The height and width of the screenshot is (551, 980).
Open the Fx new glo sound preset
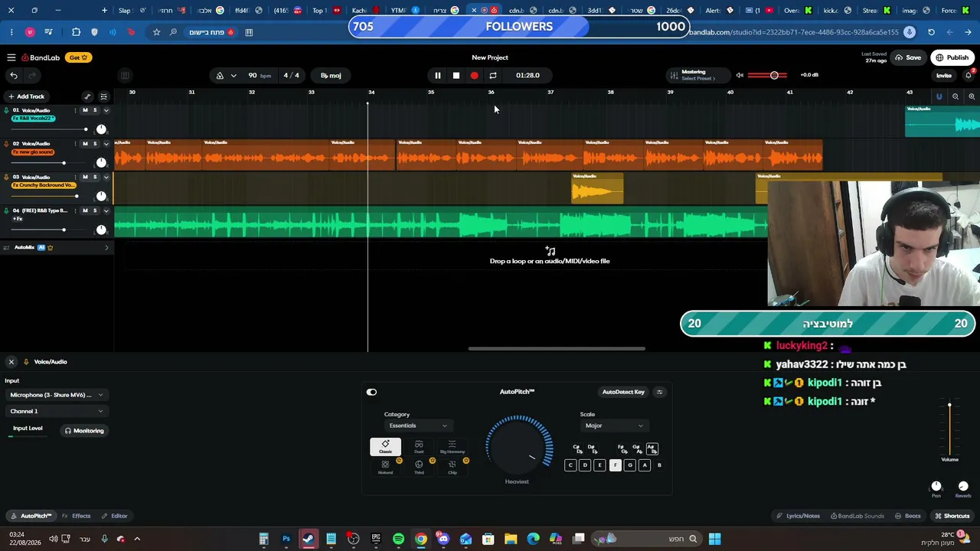coord(33,152)
